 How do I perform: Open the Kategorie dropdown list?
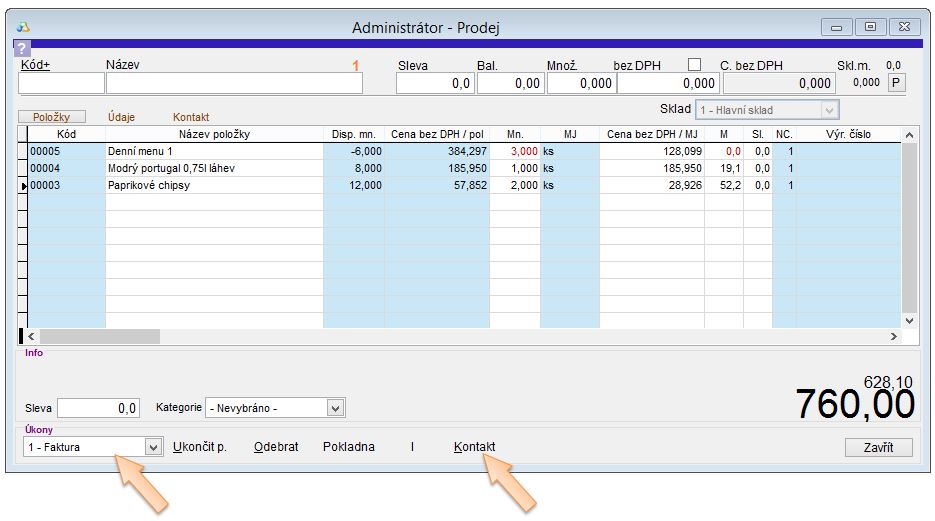(x=336, y=408)
